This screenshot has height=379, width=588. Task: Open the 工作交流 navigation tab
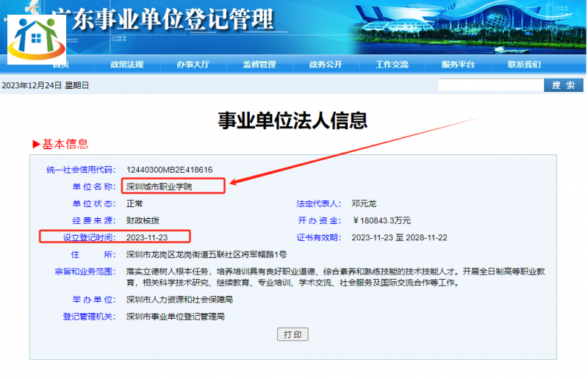coord(392,65)
